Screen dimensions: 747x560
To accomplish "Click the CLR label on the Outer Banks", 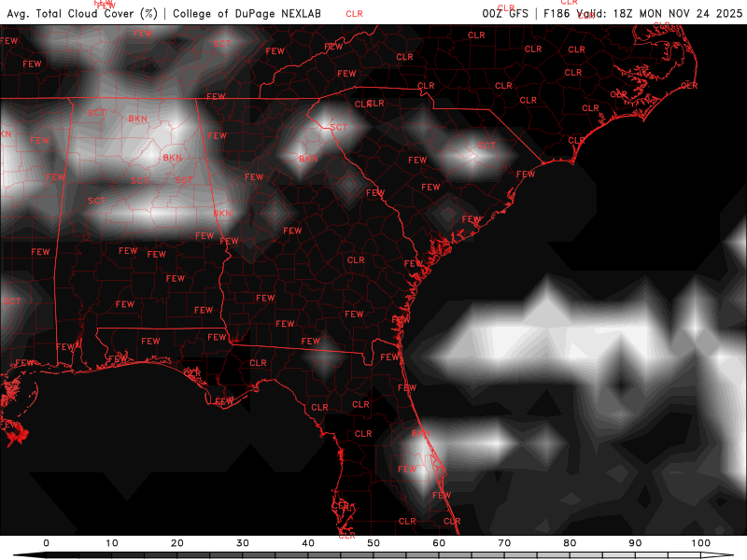I will (x=689, y=86).
